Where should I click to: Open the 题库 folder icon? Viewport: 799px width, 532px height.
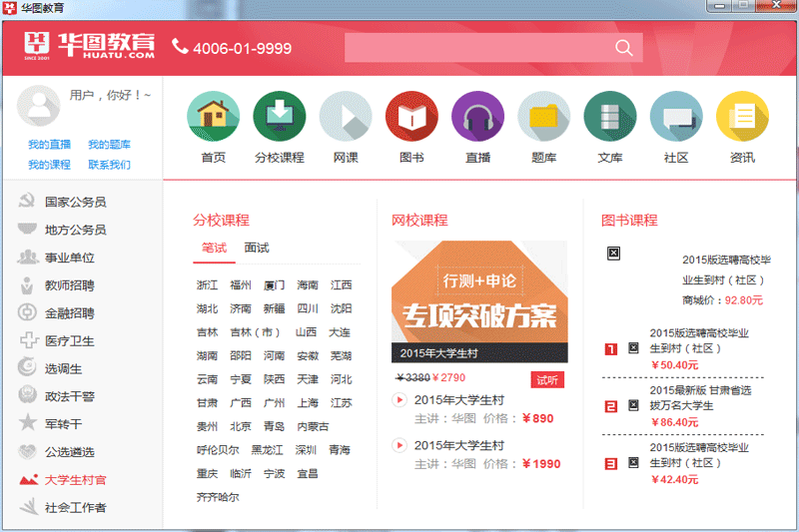point(544,116)
